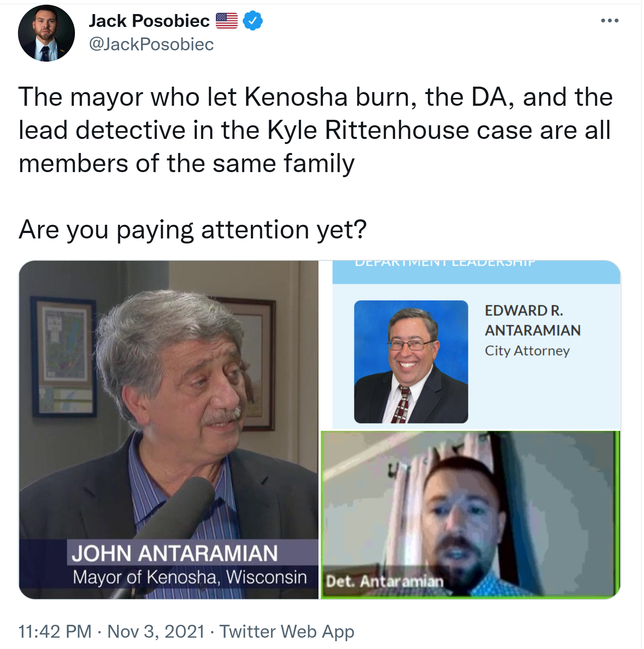Image resolution: width=644 pixels, height=649 pixels.
Task: Click the smiling portrait on the blue background
Action: (411, 362)
